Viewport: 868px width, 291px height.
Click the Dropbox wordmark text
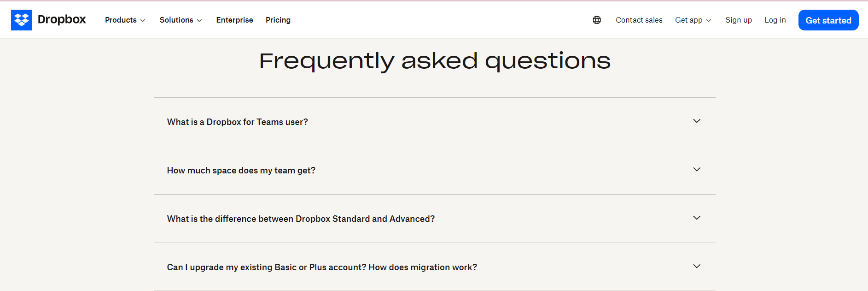pos(62,20)
